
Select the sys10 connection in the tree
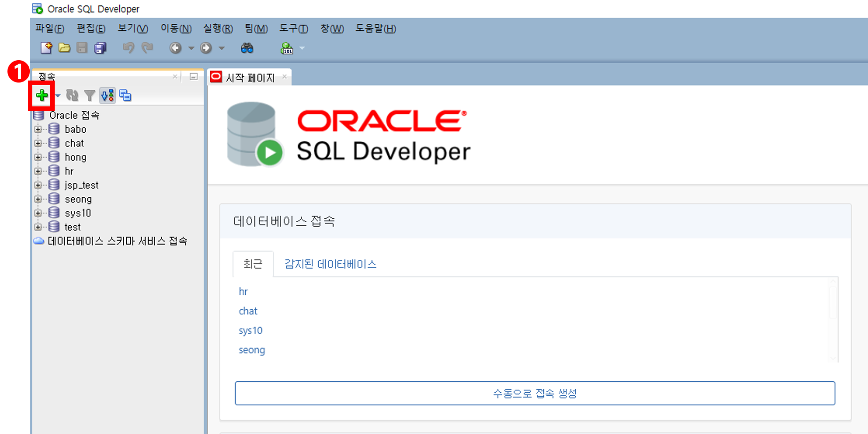[x=78, y=213]
